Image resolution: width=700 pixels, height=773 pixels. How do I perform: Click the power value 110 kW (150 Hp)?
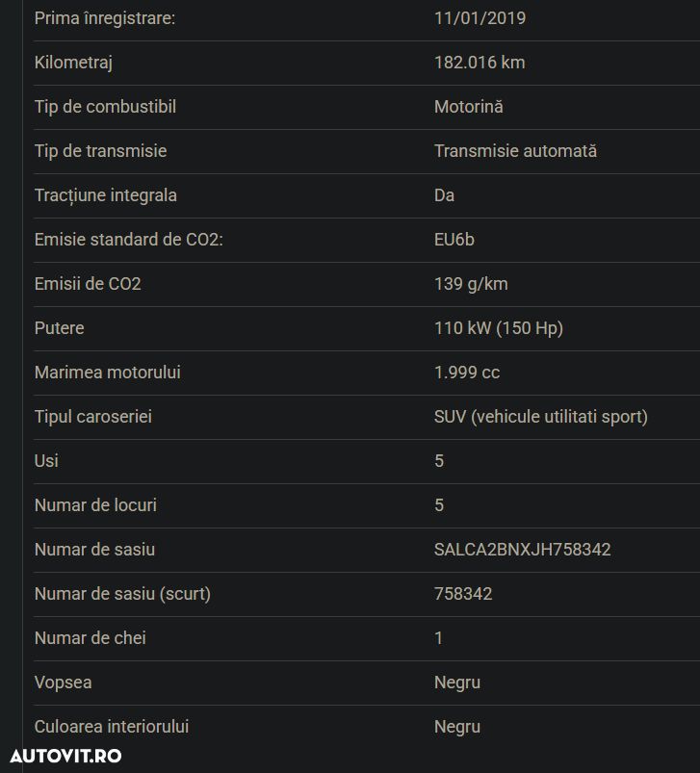[498, 328]
